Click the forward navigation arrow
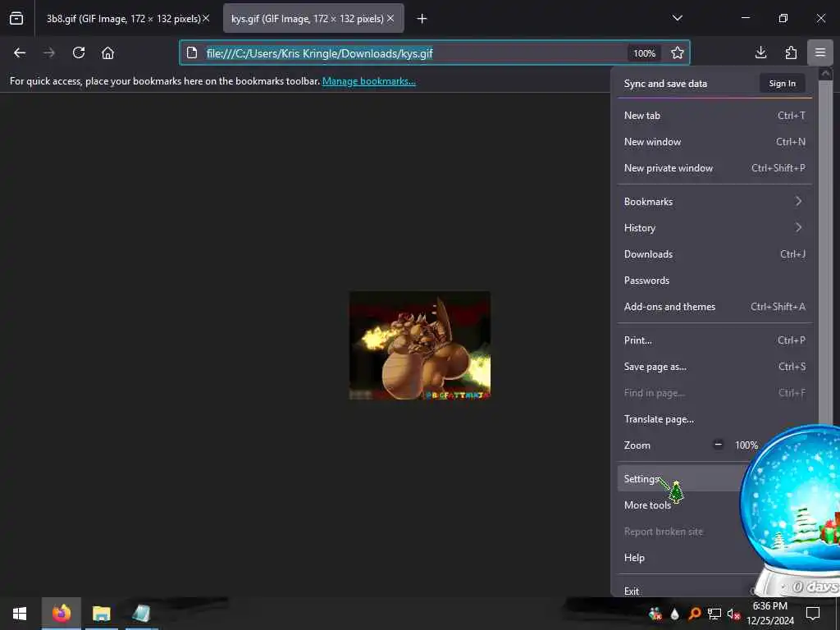This screenshot has width=840, height=630. tap(49, 53)
